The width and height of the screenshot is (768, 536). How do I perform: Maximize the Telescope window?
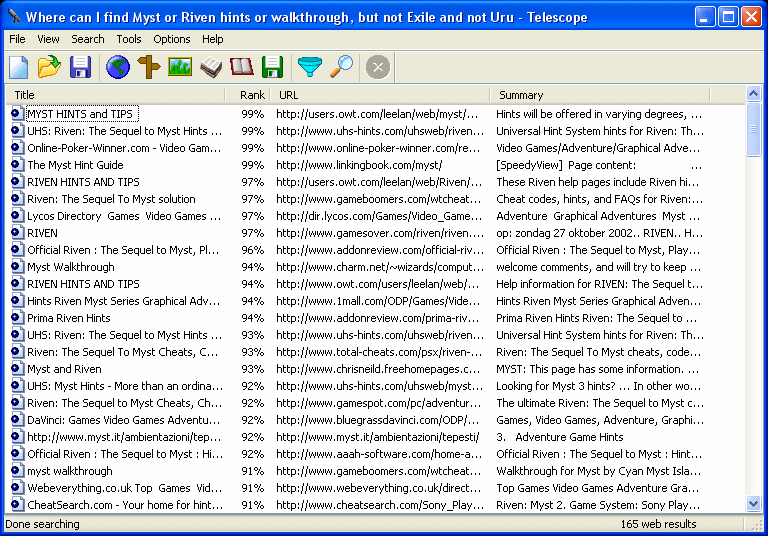coord(728,17)
